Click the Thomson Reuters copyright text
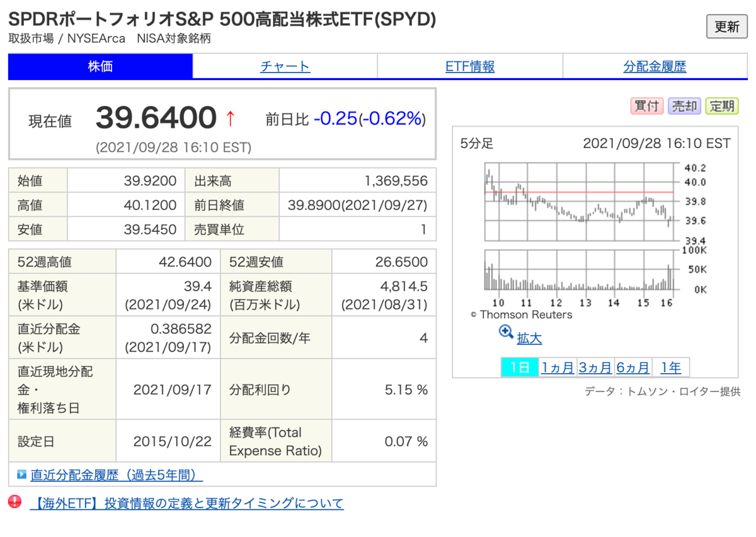This screenshot has width=756, height=537. [522, 315]
